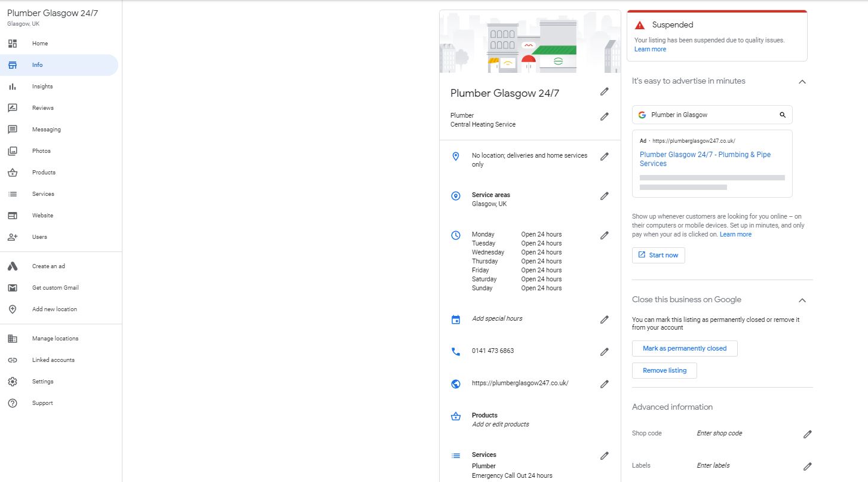Edit the No location address pencil

pos(605,156)
